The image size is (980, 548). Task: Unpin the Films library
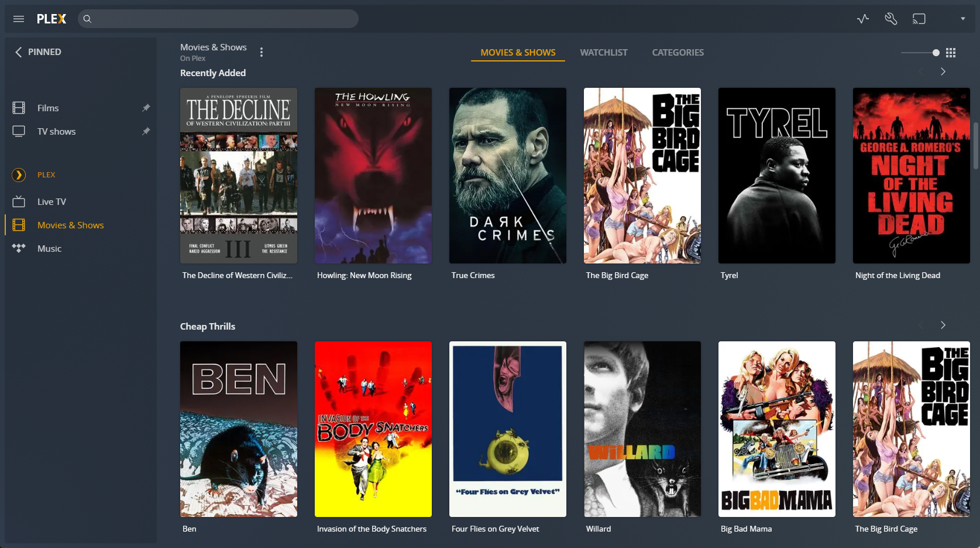[x=146, y=108]
